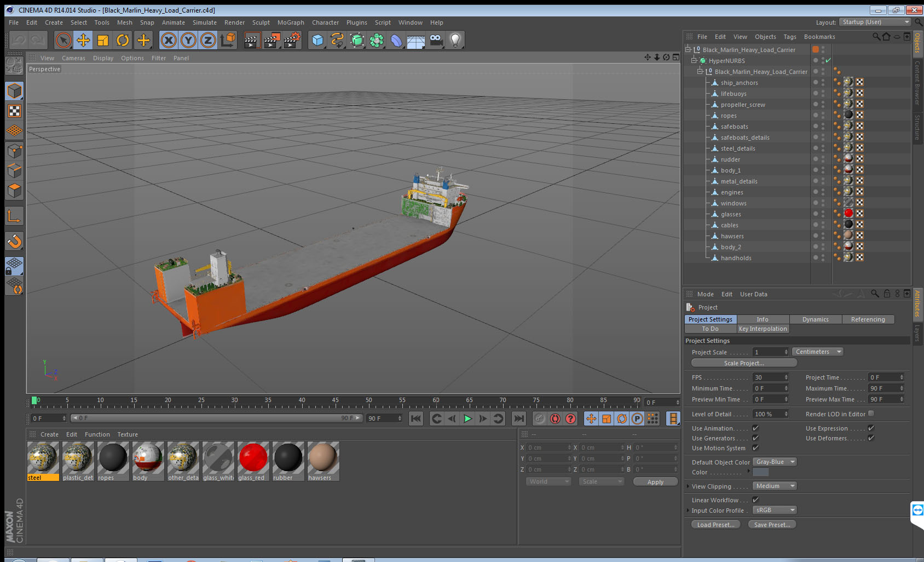
Task: Open the Scale mode dropdown
Action: tap(601, 481)
